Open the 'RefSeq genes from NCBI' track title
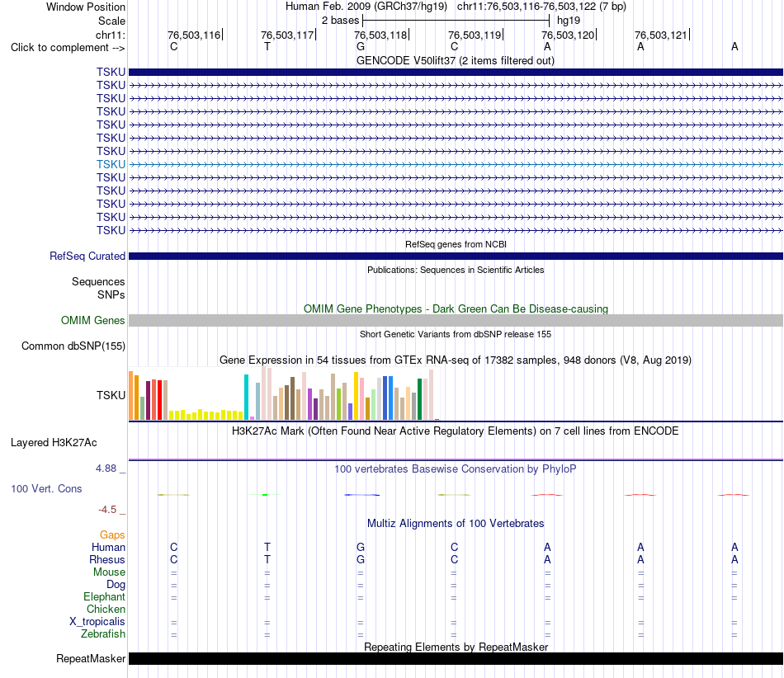Viewport: 784px width, 678px height. tap(456, 244)
